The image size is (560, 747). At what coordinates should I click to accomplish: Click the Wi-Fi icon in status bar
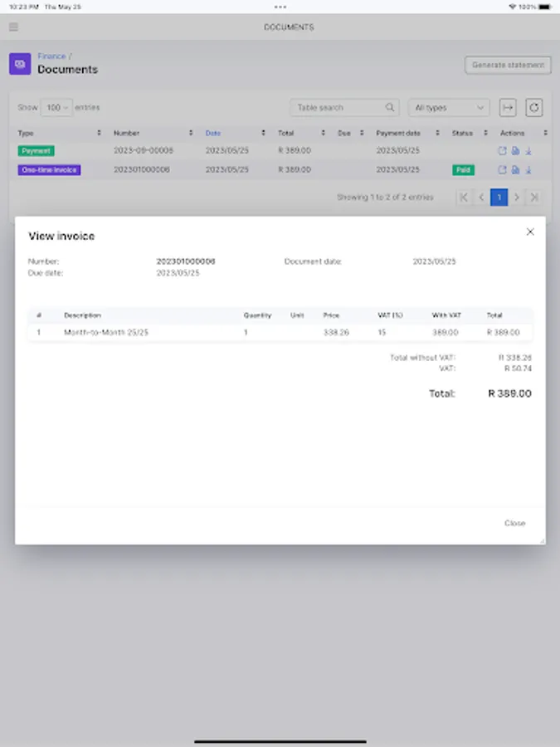point(513,7)
